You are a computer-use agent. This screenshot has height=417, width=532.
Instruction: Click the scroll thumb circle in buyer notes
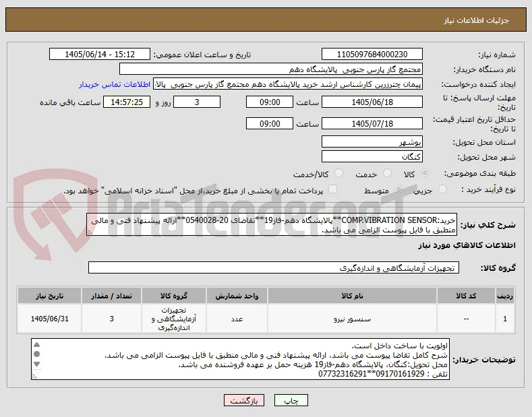37,354
